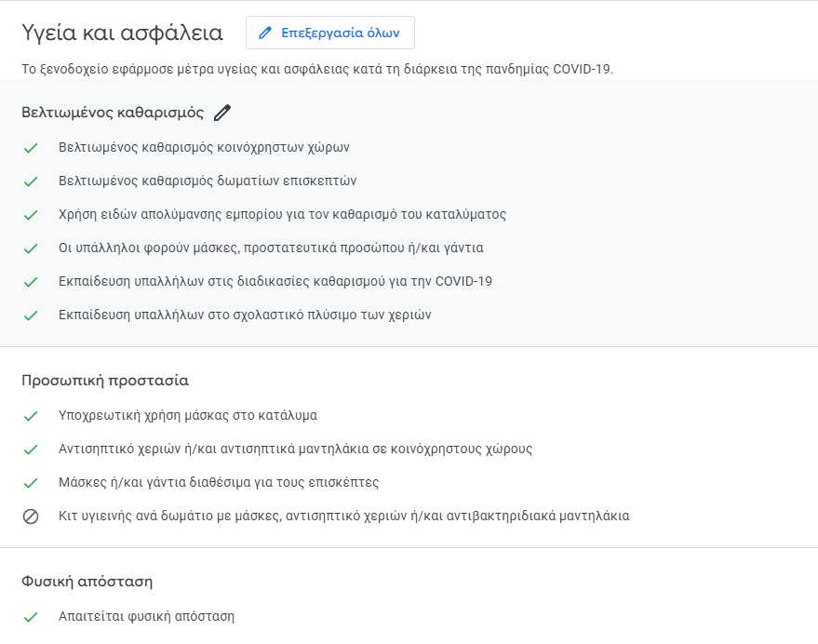Click the check icon beside Χρήση ειδών απολύμανσης
Viewport: 818px width, 644px height.
31,214
